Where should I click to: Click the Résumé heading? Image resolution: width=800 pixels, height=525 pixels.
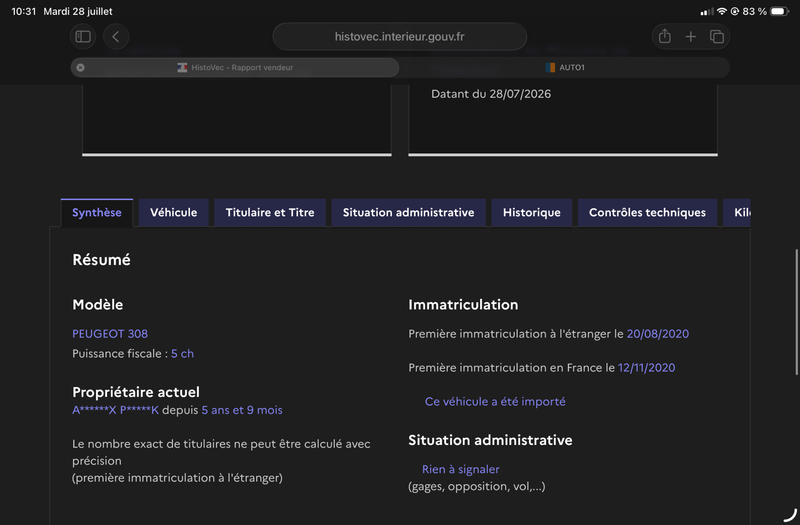click(102, 260)
